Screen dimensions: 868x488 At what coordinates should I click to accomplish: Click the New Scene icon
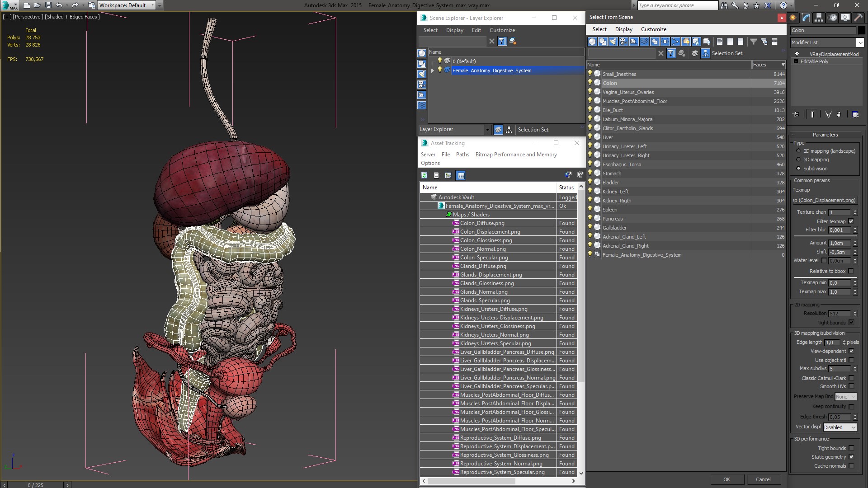point(26,5)
